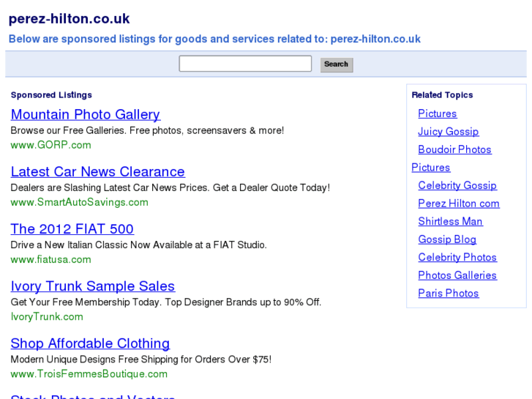This screenshot has width=532, height=399.
Task: Open The 2012 FIAT 500 listing
Action: click(72, 229)
